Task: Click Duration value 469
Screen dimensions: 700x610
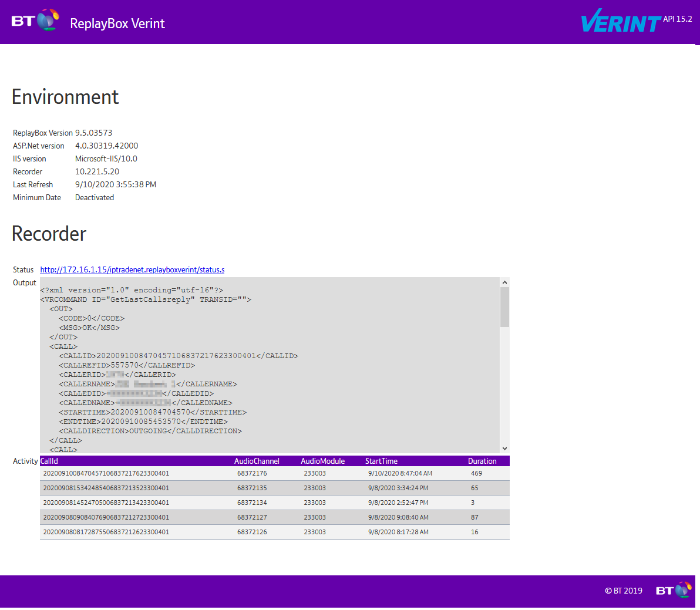Action: [x=476, y=473]
